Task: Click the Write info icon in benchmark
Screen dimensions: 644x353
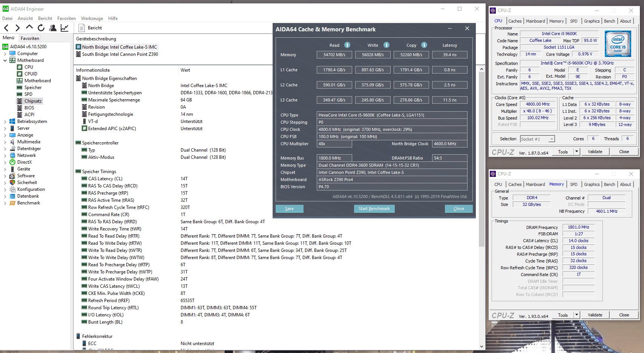Action: pos(386,45)
